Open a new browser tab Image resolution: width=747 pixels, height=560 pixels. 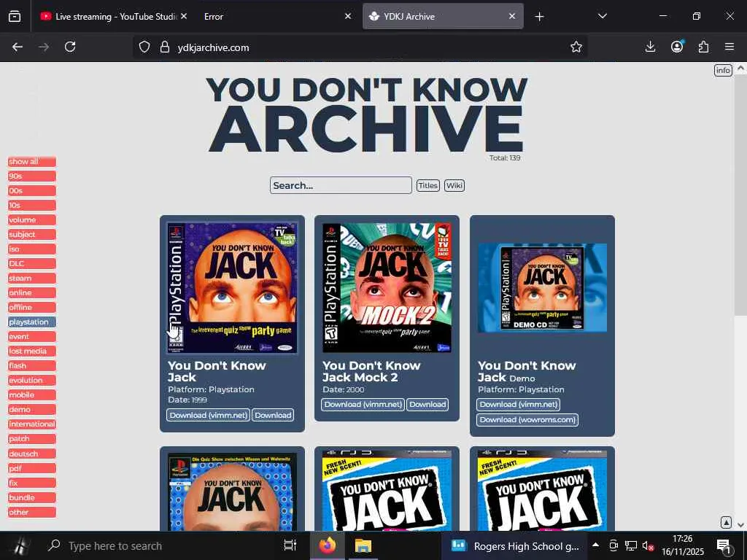point(539,17)
